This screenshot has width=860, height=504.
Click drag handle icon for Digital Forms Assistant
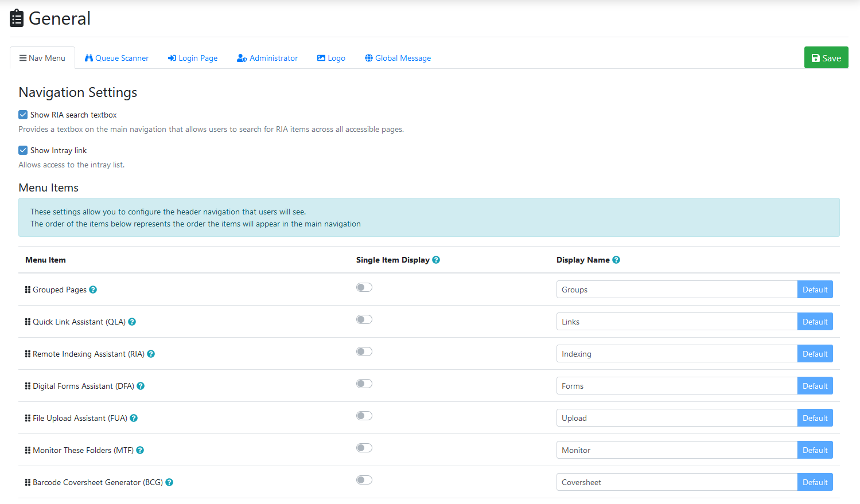click(28, 386)
